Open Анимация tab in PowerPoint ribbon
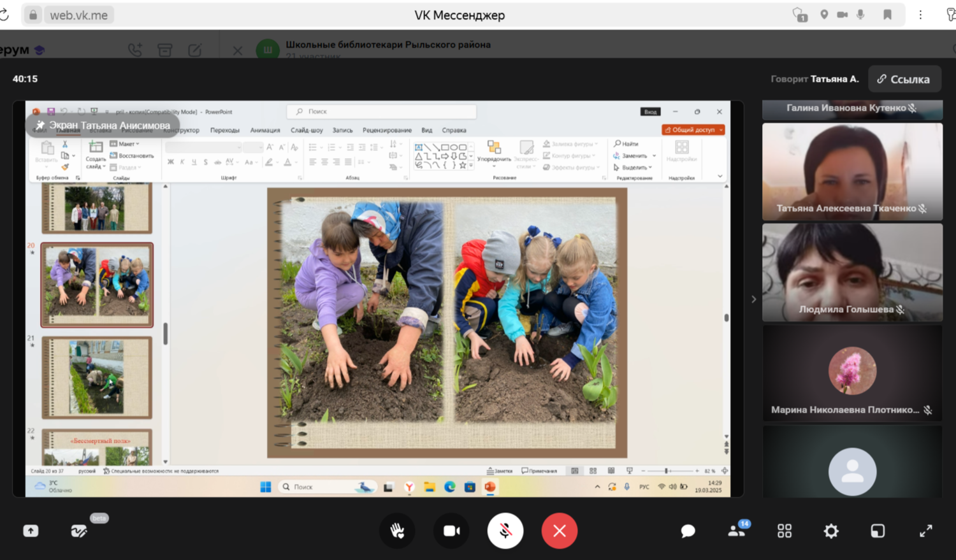 tap(265, 130)
